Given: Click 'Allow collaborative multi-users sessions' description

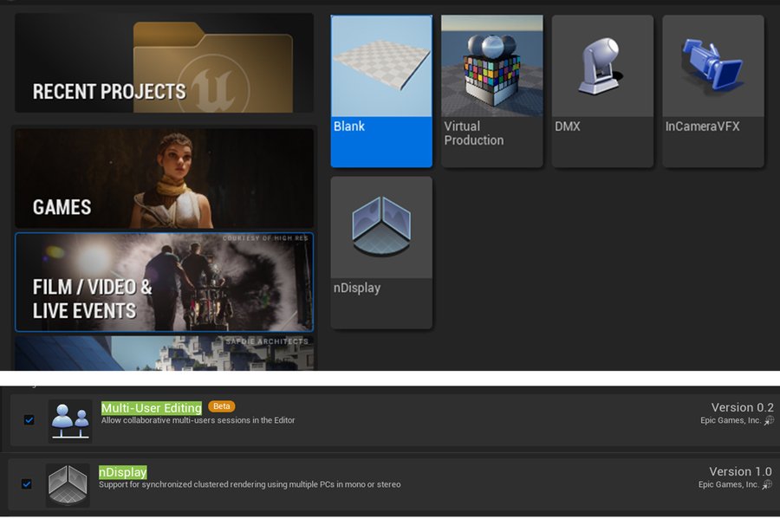Looking at the screenshot, I should coord(198,420).
